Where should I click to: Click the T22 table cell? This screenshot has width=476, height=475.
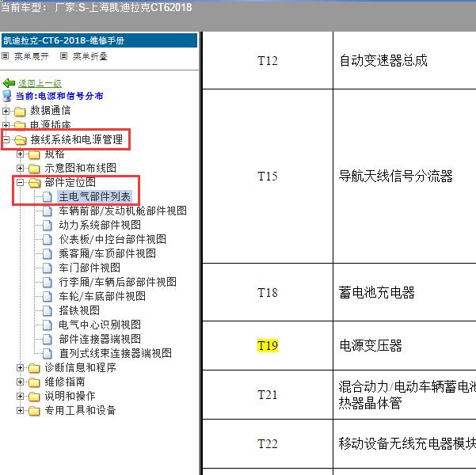click(x=268, y=444)
